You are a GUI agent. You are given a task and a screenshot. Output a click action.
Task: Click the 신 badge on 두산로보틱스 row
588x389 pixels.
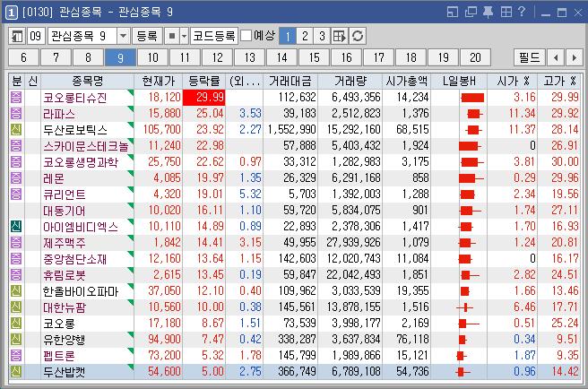pos(16,129)
